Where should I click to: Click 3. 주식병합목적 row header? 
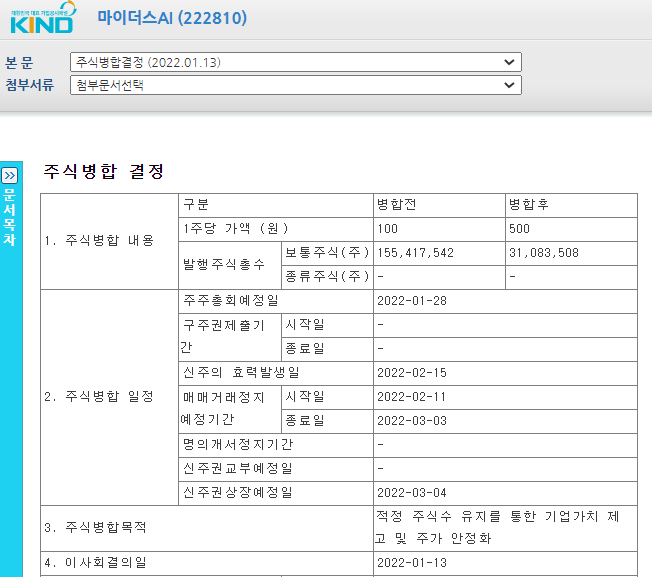pyautogui.click(x=95, y=528)
